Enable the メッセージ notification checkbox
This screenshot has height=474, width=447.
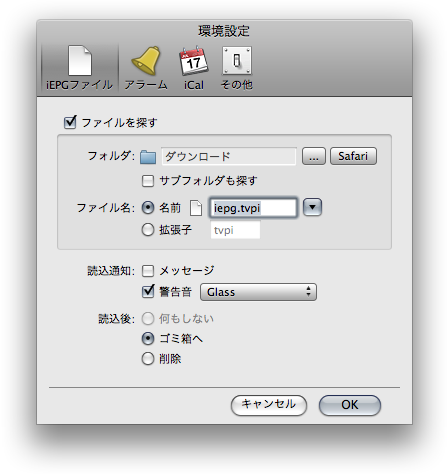(x=148, y=271)
